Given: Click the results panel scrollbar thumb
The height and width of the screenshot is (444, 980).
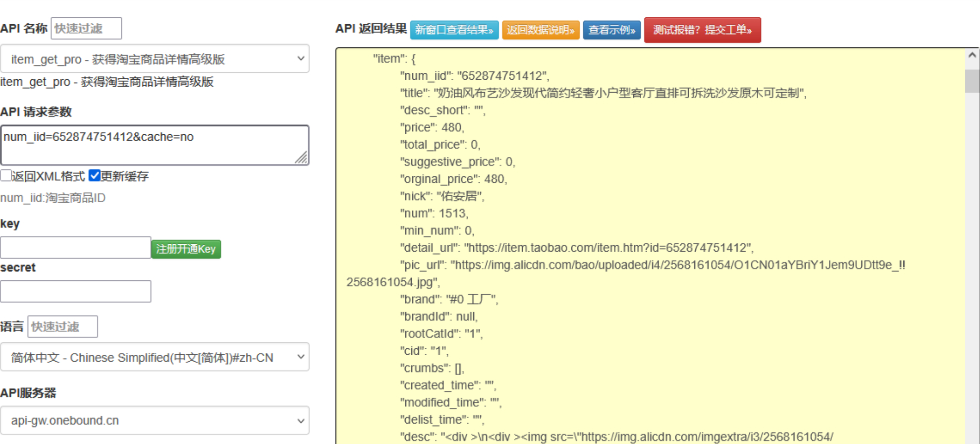Looking at the screenshot, I should click(x=972, y=81).
